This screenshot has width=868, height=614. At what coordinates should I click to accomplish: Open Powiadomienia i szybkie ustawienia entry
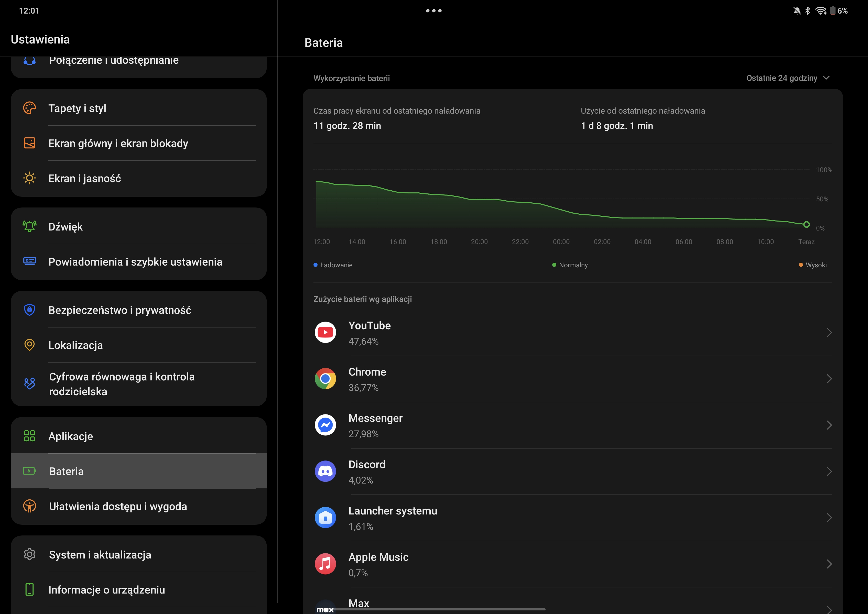point(139,261)
